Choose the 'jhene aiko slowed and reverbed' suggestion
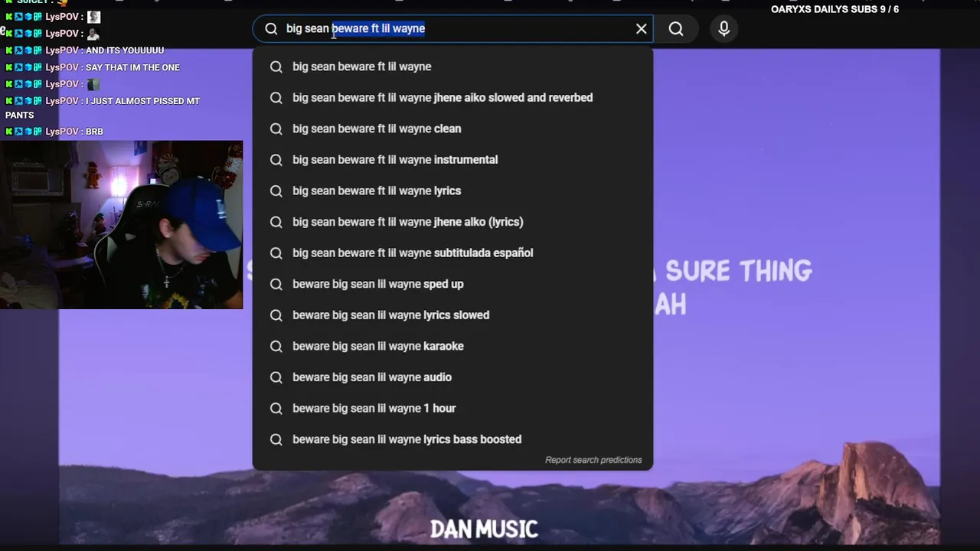 pos(452,98)
